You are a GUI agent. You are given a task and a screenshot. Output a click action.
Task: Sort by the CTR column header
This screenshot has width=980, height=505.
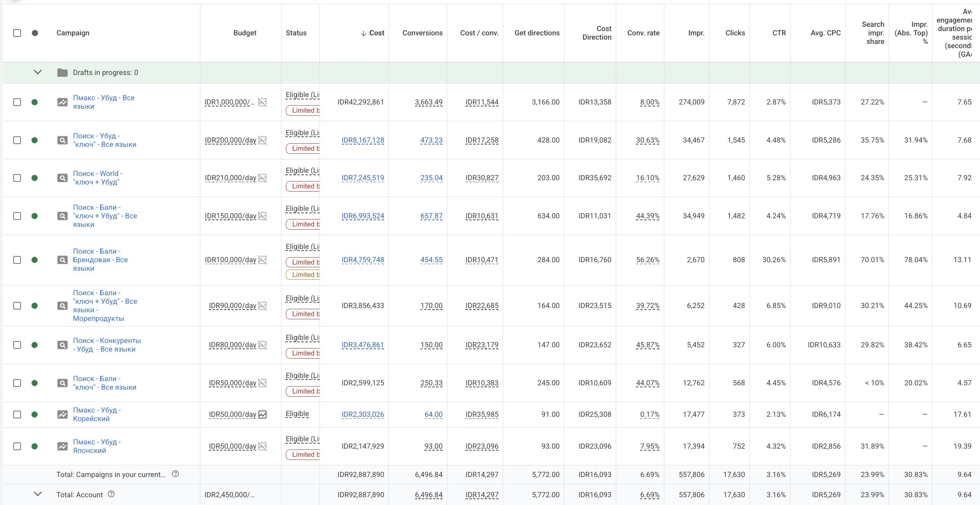pos(779,33)
